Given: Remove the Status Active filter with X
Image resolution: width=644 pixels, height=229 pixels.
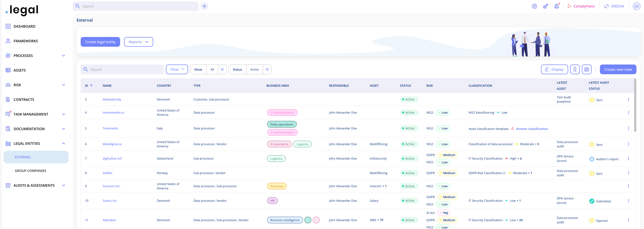Looking at the screenshot, I should click(267, 69).
